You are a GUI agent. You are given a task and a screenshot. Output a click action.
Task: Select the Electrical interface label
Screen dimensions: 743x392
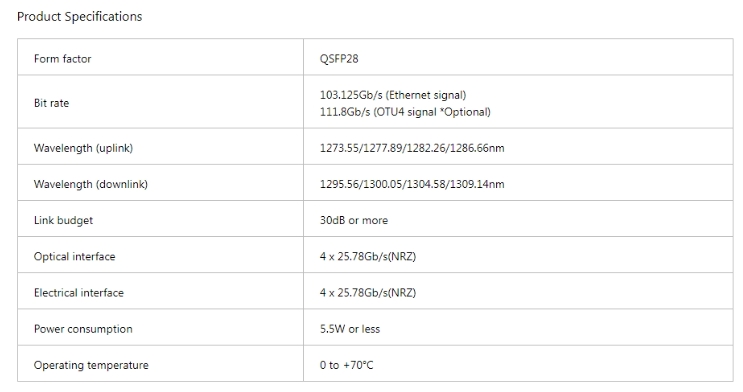[x=79, y=292]
